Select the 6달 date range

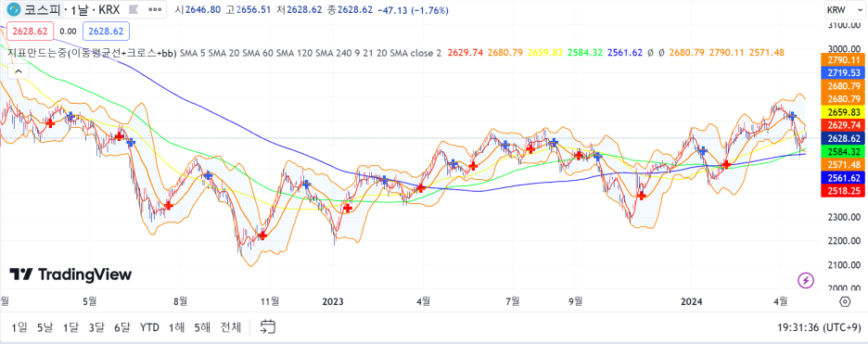point(121,327)
